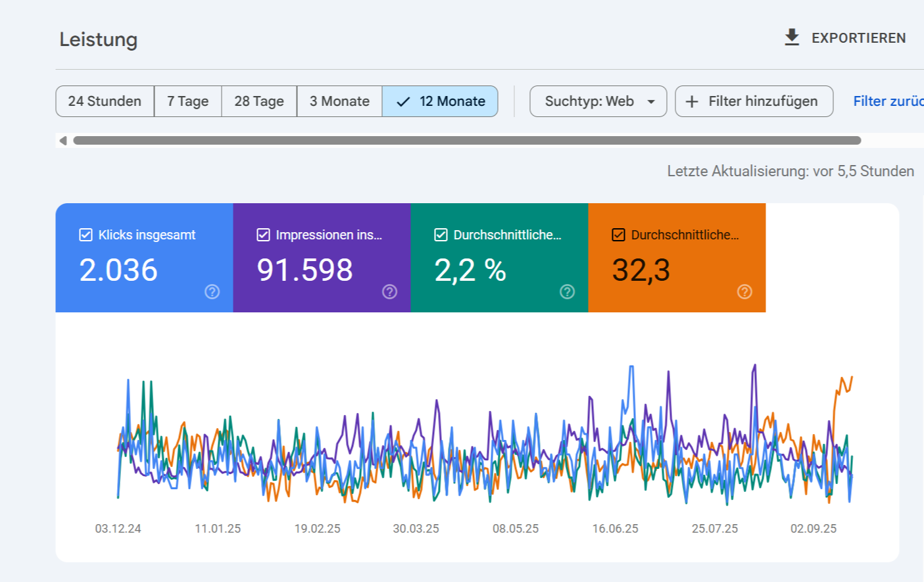Open help icon on Impressionen card
The height and width of the screenshot is (582, 924).
pos(389,291)
